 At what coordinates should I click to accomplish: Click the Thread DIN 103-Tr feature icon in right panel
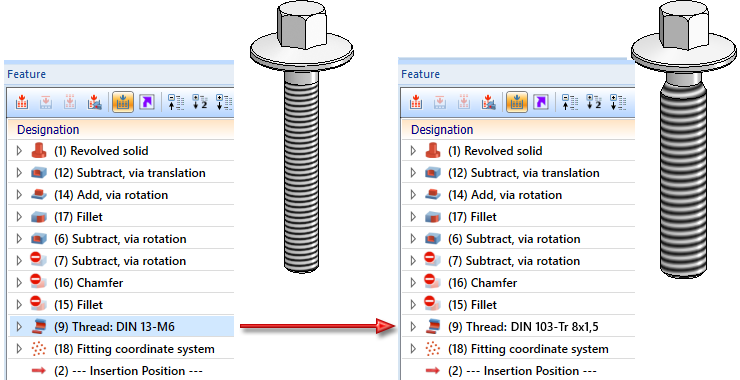tap(433, 326)
